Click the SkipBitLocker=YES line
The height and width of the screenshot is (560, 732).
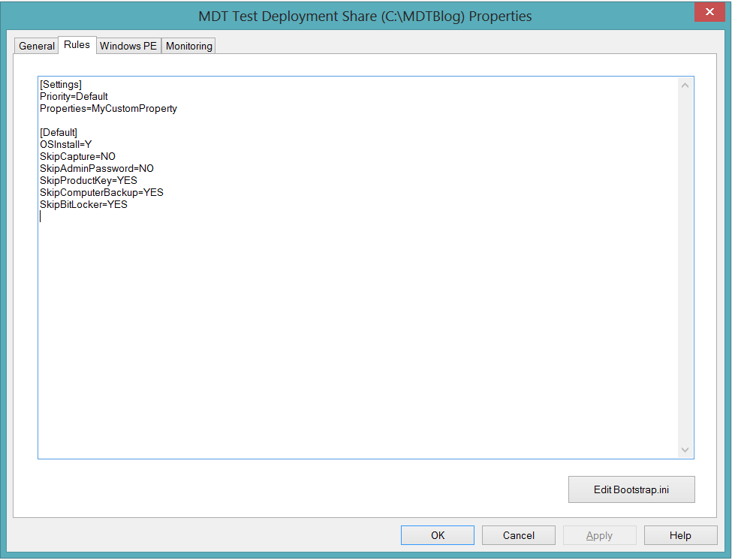tap(83, 205)
